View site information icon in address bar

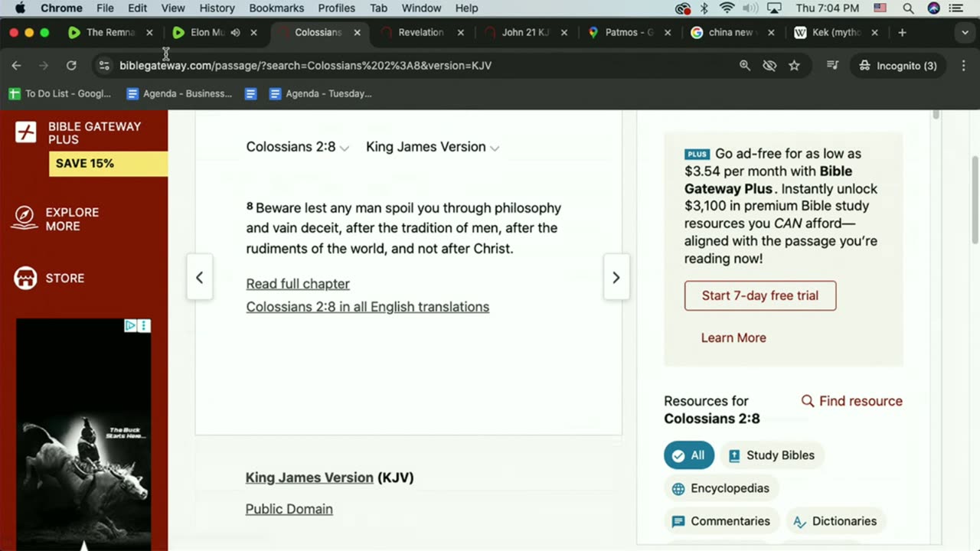click(104, 66)
